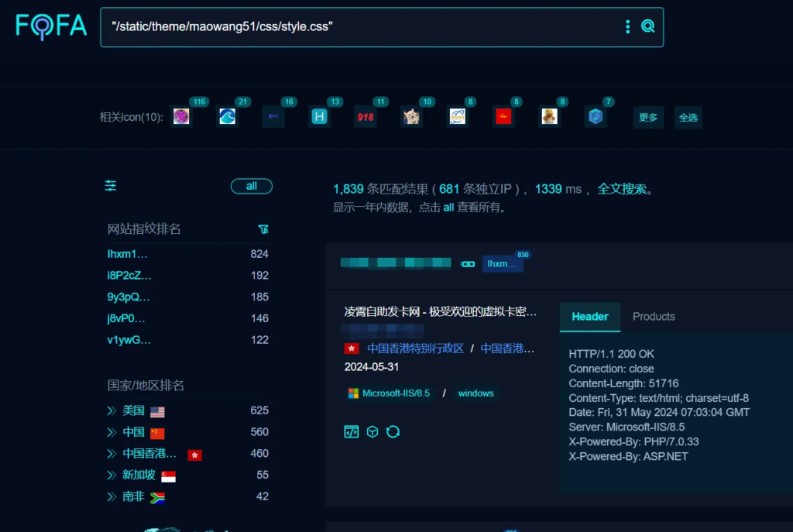This screenshot has height=532, width=793.
Task: Click the source code icon on the result
Action: coord(352,431)
